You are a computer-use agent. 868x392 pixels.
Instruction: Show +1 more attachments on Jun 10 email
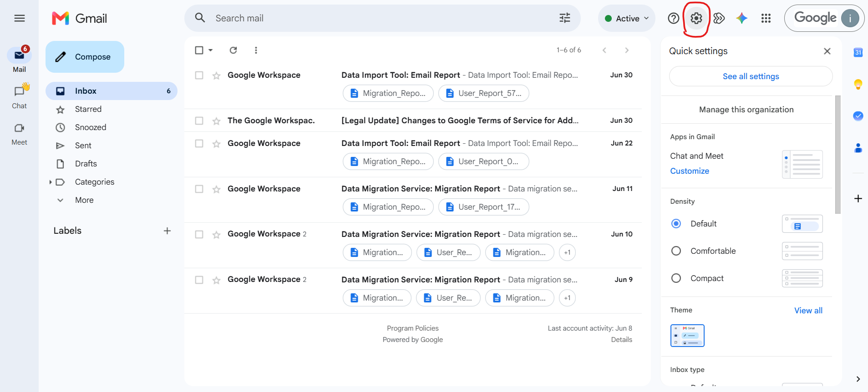coord(567,252)
